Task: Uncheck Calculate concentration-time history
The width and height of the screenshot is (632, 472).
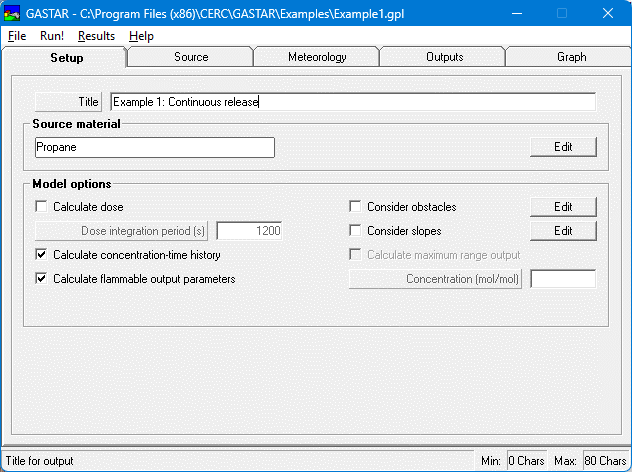Action: pyautogui.click(x=42, y=255)
